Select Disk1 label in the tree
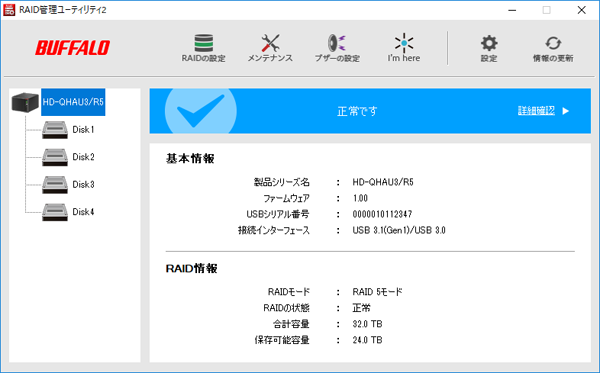The height and width of the screenshot is (373, 600). (x=83, y=130)
